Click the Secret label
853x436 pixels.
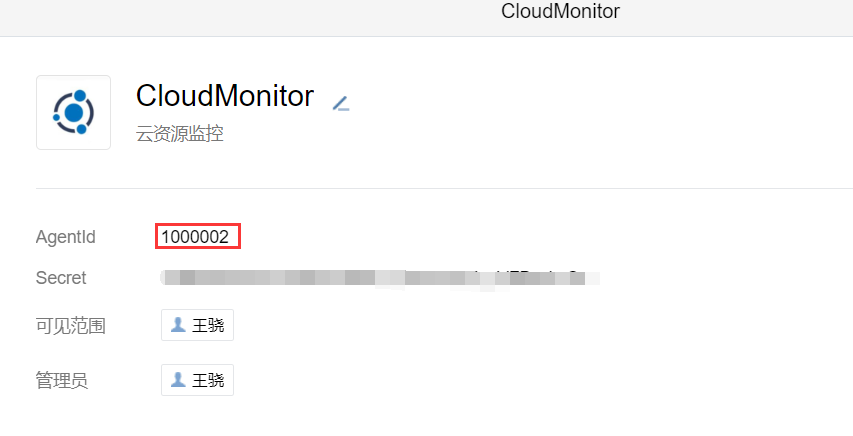[x=61, y=278]
